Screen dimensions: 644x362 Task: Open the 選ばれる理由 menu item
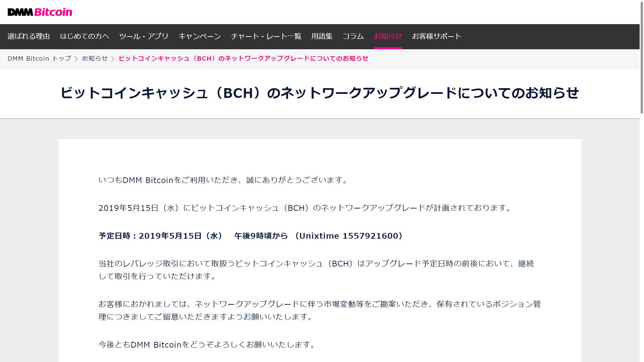pos(29,36)
